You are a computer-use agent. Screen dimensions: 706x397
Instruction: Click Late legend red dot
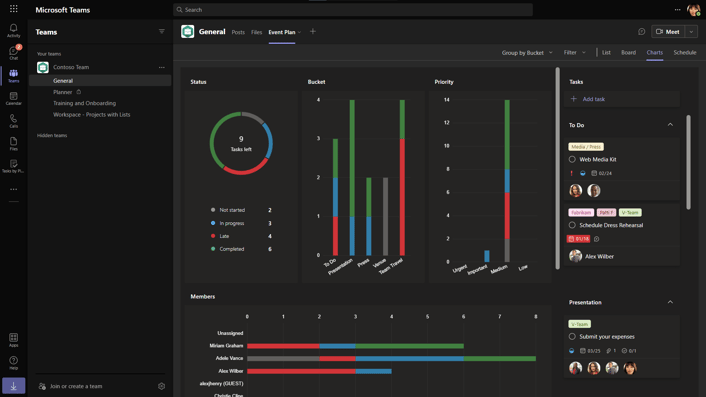[213, 236]
